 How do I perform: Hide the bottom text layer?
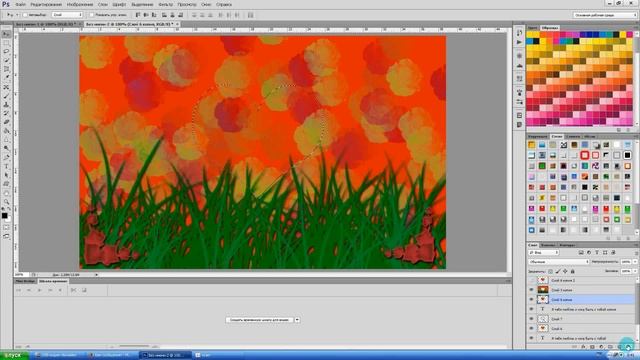point(531,338)
